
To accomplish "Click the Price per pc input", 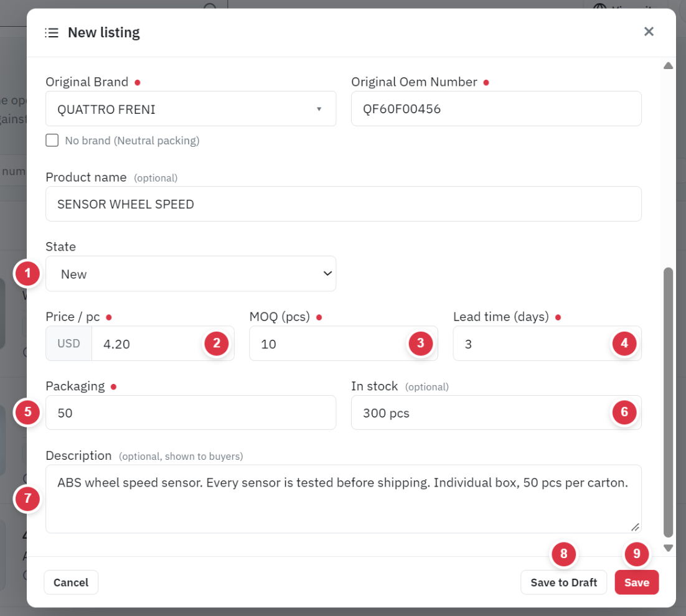I will (x=162, y=343).
